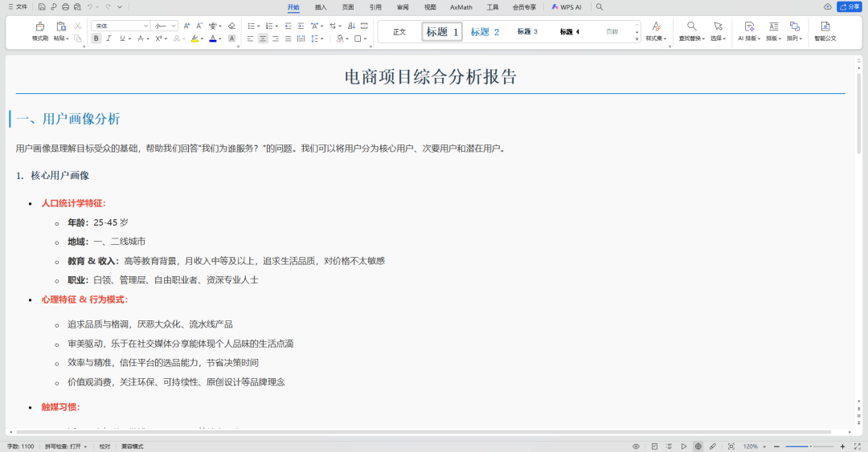This screenshot has width=868, height=452.
Task: Click the word count (字数: 1100) indicator
Action: [20, 446]
